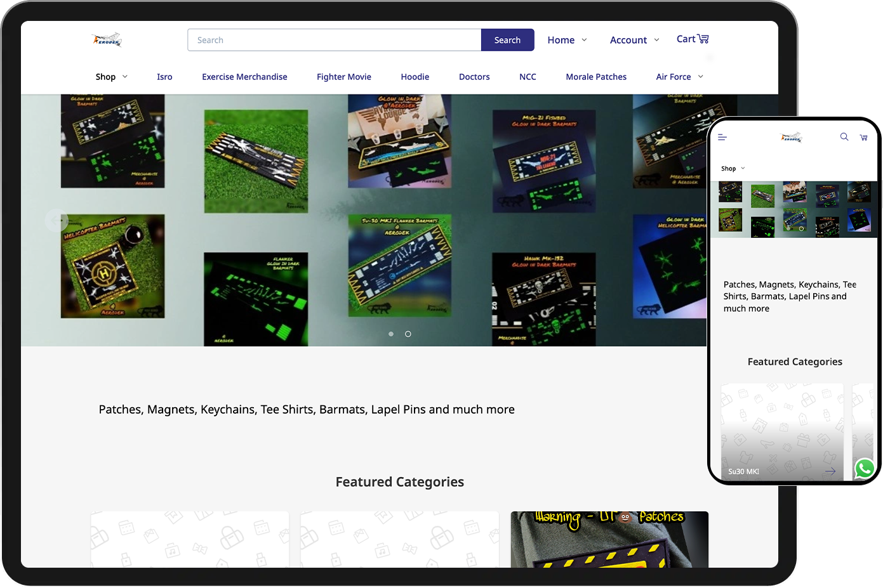Viewport: 883px width, 588px height.
Task: Tap the mobile cart icon
Action: coord(863,137)
